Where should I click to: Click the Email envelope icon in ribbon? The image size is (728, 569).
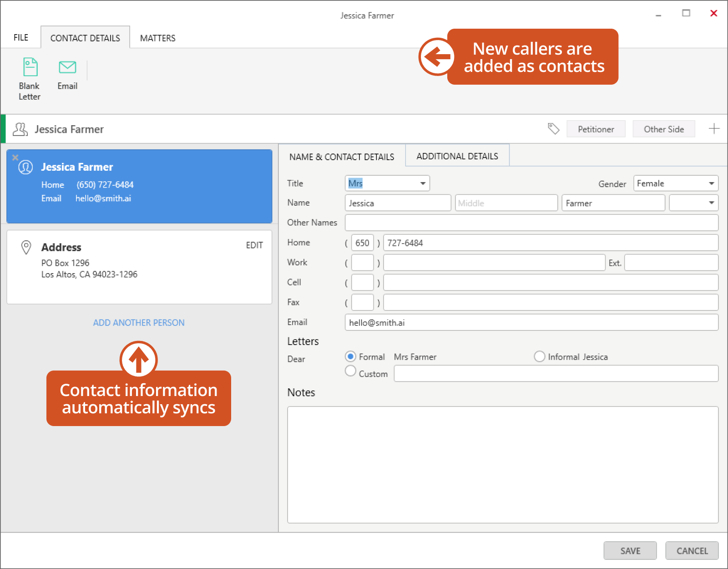point(67,67)
